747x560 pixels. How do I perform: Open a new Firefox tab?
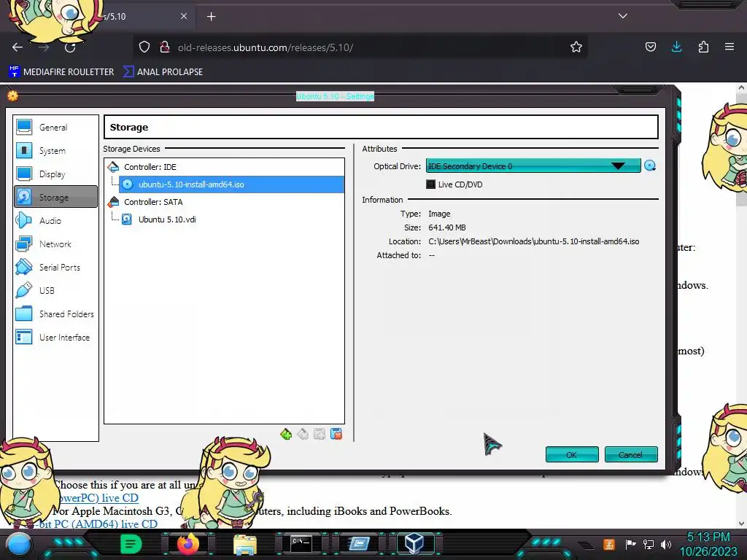[211, 17]
